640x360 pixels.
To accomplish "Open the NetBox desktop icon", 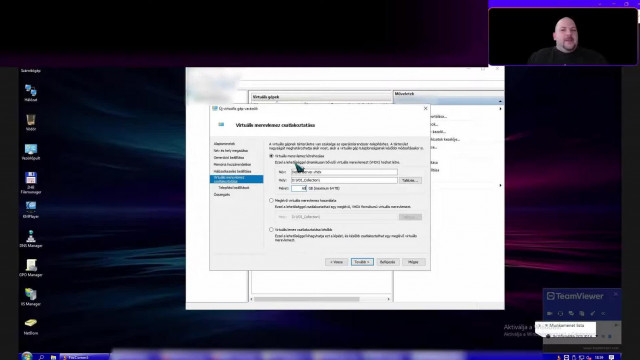I will point(31,326).
